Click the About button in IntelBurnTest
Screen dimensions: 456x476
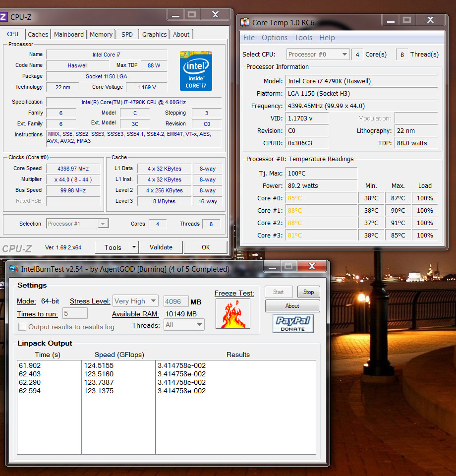pos(292,306)
